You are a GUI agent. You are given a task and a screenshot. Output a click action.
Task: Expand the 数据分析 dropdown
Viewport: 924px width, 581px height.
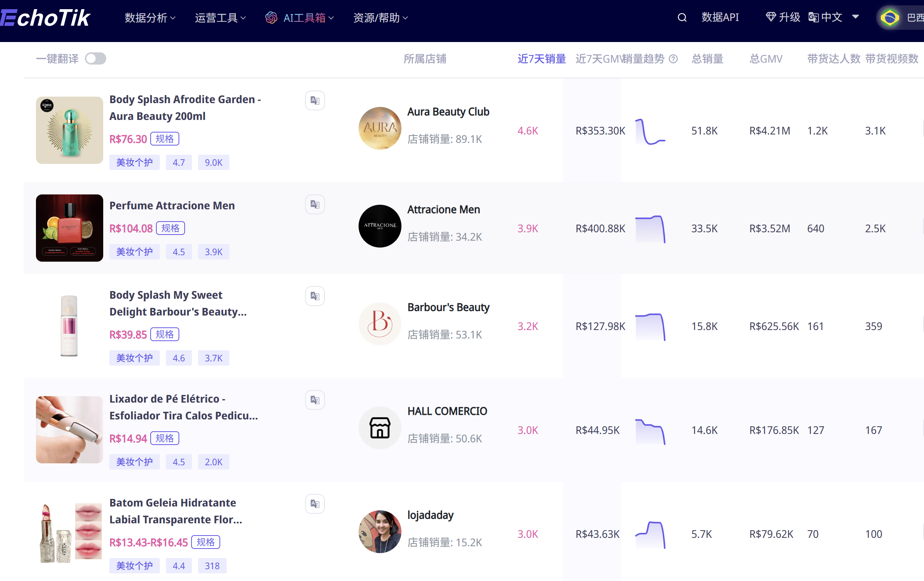pos(147,17)
